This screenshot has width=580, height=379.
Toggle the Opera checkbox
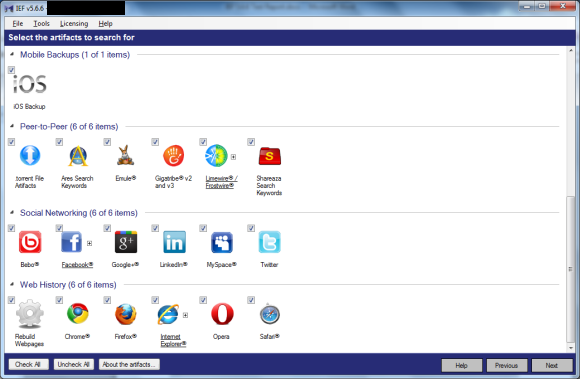click(x=203, y=300)
